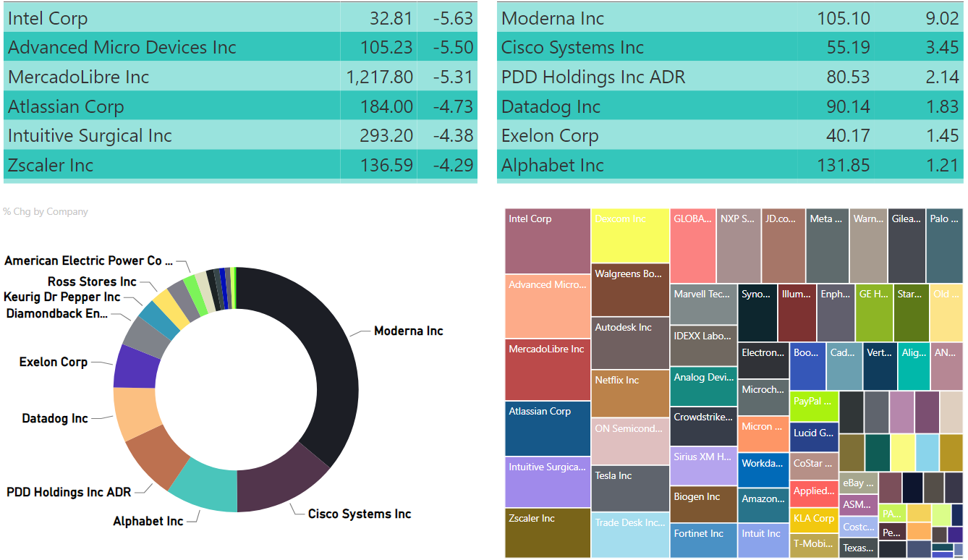Click Atlassian Corp change value -4.73
This screenshot has height=560, width=968.
coord(453,107)
